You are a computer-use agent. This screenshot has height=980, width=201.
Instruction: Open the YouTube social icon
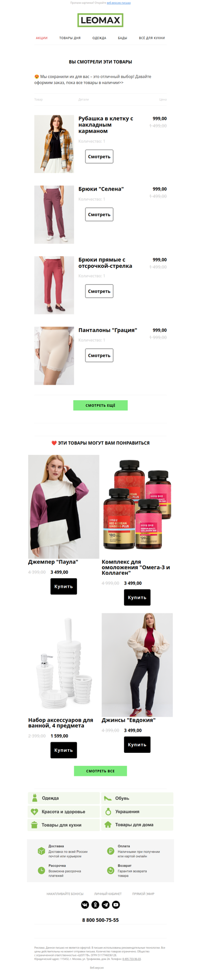click(x=116, y=904)
